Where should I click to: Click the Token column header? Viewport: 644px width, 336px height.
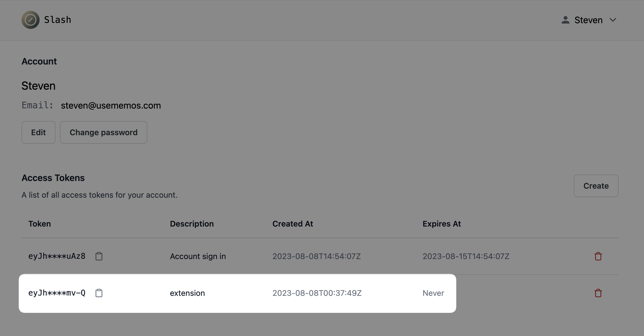[x=40, y=224]
